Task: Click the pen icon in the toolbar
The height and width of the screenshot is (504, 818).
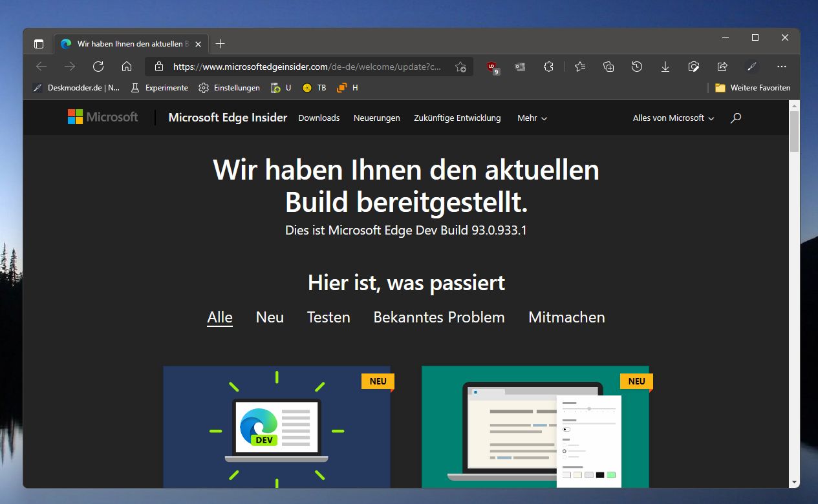Action: [751, 67]
